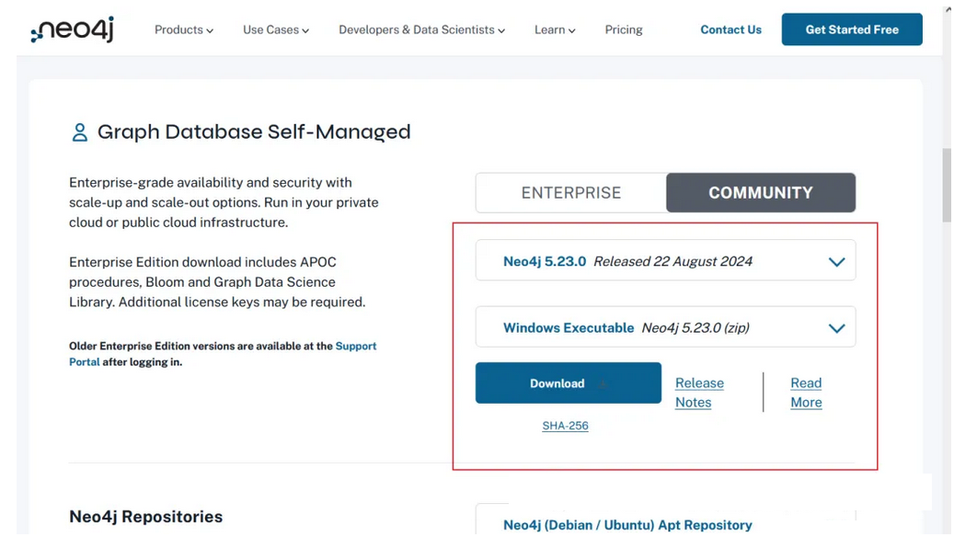Screen dimensions: 954x560
Task: Click the Read More link
Action: tap(806, 393)
